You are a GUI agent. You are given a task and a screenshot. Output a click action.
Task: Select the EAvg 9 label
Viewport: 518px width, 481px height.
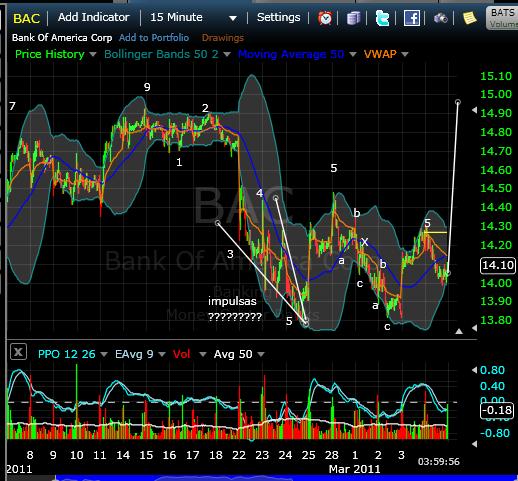134,354
